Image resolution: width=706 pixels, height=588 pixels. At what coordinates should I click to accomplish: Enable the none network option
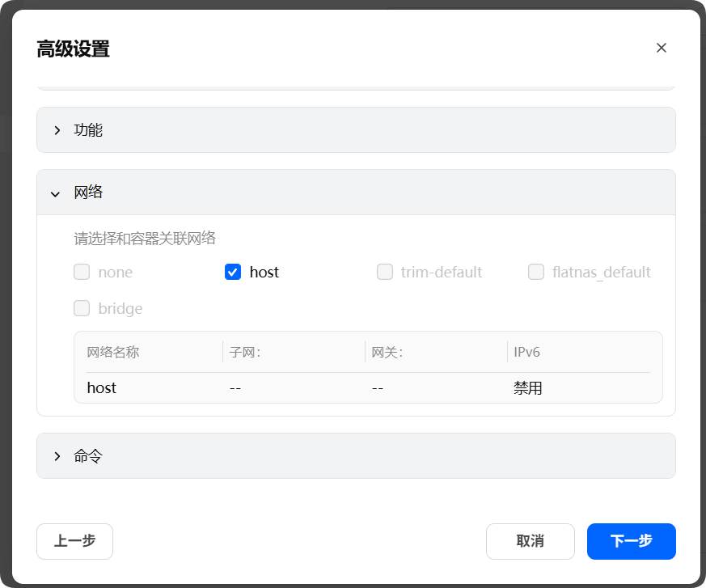[81, 272]
